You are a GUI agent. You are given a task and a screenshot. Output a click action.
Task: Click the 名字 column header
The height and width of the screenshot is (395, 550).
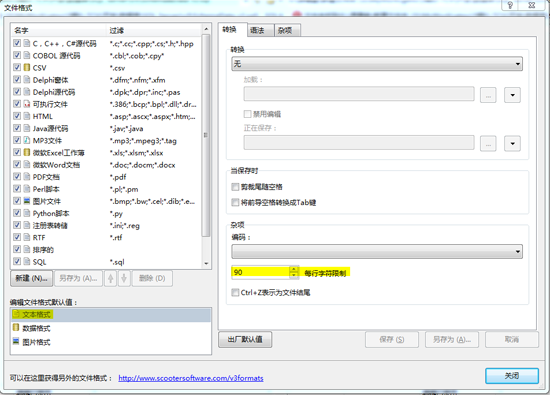(58, 30)
